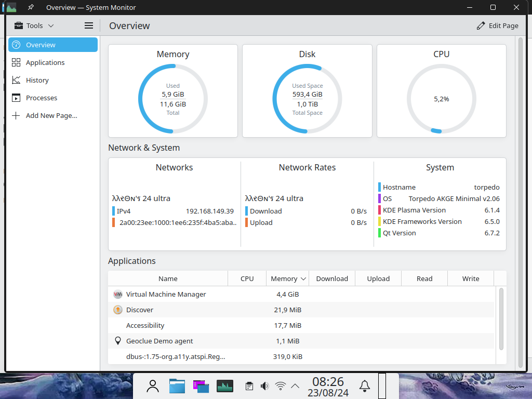This screenshot has width=532, height=399.
Task: Sort applications by Read column
Action: coord(424,278)
